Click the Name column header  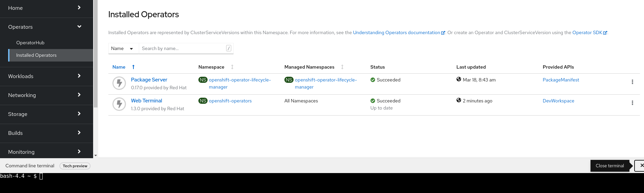[119, 67]
